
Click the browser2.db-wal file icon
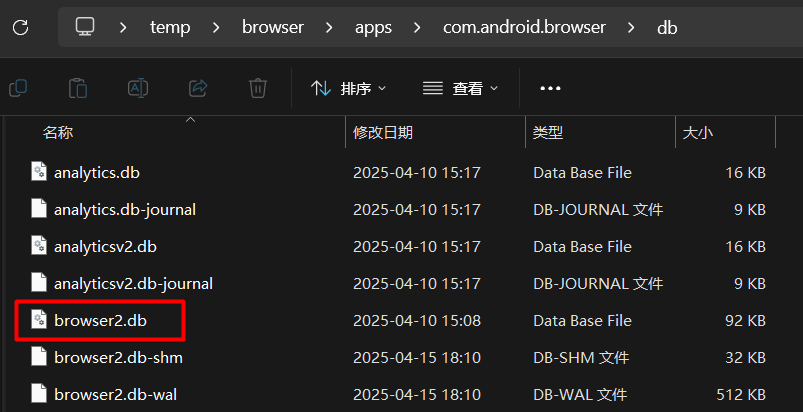pyautogui.click(x=39, y=395)
